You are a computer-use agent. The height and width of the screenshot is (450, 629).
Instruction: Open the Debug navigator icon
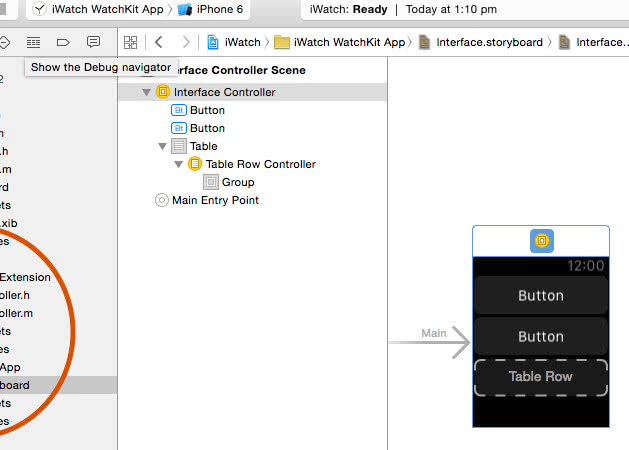pyautogui.click(x=33, y=42)
